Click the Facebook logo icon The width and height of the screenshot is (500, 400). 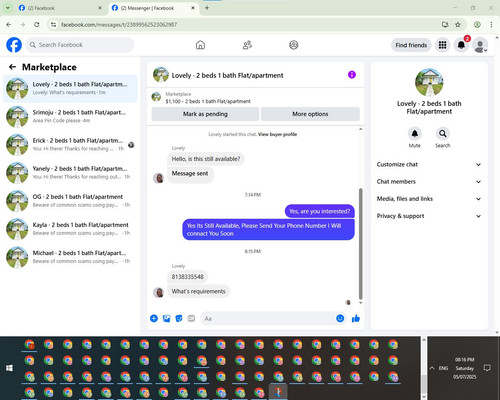[x=14, y=45]
